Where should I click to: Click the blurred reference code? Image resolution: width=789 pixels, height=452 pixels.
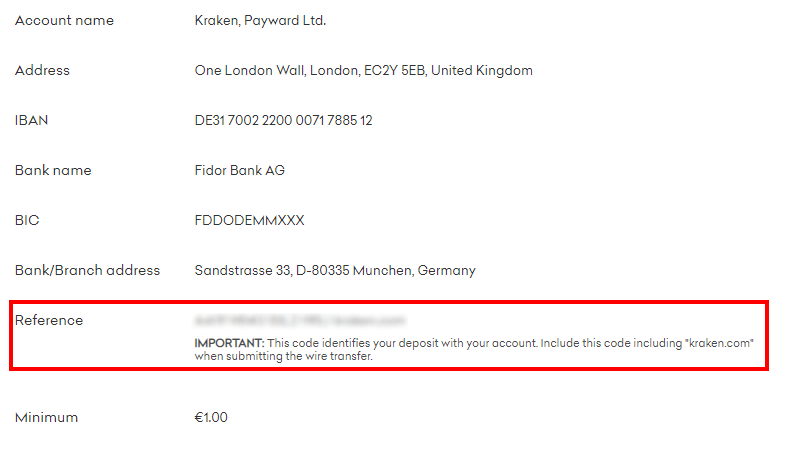(298, 321)
